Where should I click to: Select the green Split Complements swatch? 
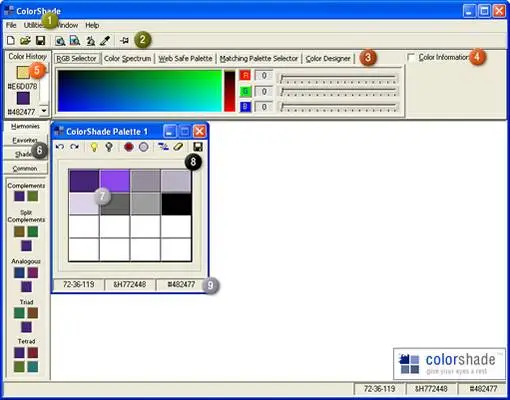[33, 232]
